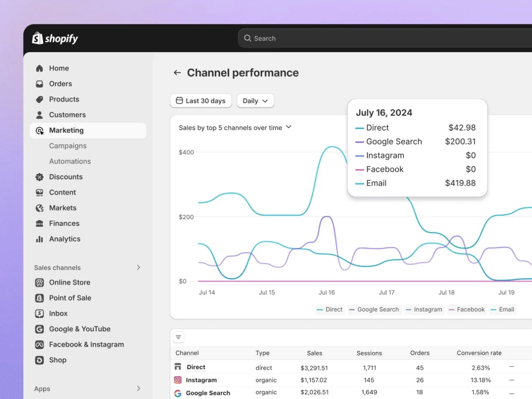Click the 1,711 sessions cell
The width and height of the screenshot is (532, 399).
click(369, 367)
